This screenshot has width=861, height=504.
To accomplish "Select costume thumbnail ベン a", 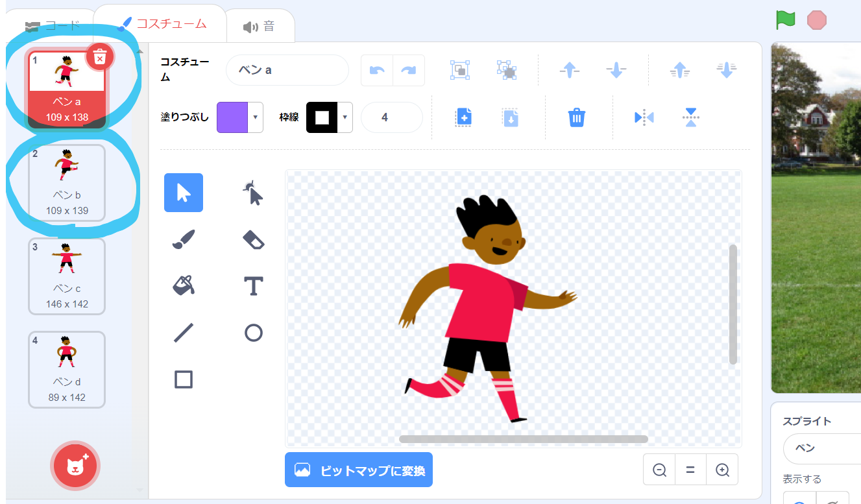I will click(67, 90).
